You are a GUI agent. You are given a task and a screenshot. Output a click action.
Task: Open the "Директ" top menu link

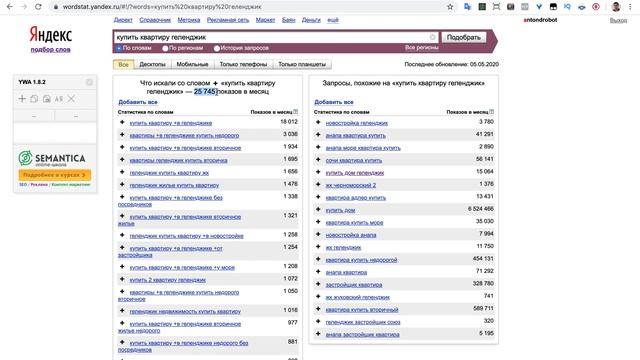[x=123, y=20]
